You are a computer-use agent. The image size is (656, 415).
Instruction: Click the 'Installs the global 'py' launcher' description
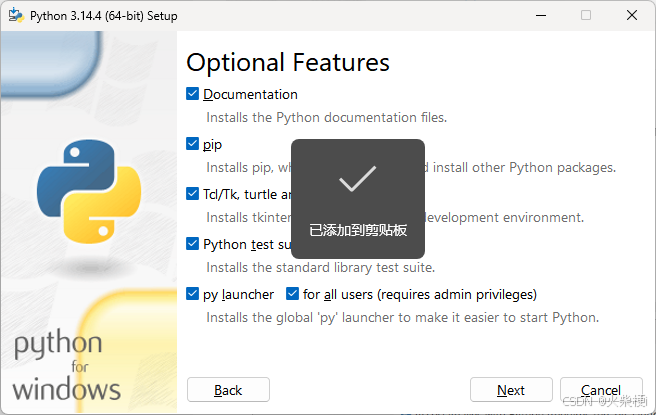(402, 318)
